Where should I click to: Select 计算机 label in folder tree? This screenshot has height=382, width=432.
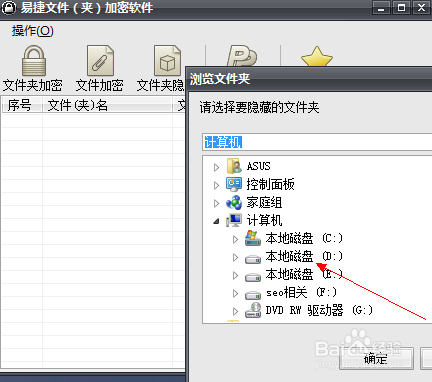point(264,220)
